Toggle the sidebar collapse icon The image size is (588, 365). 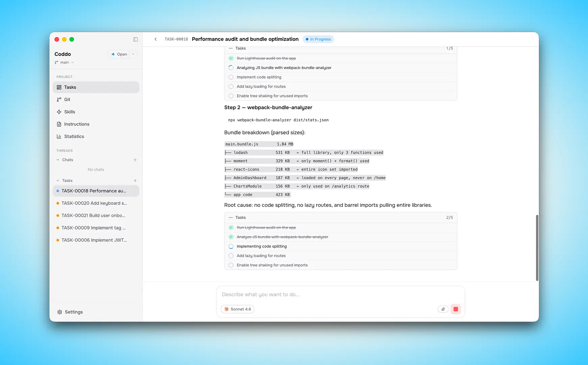click(135, 39)
